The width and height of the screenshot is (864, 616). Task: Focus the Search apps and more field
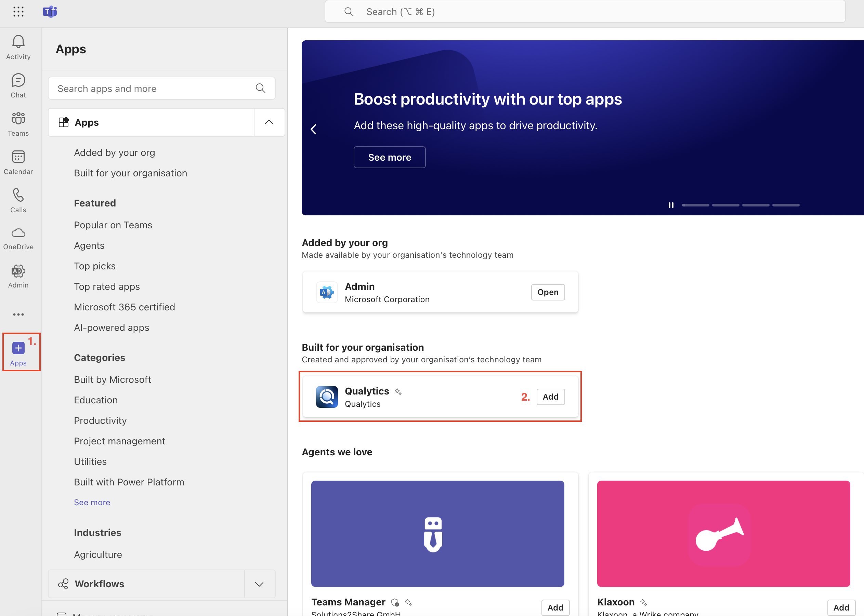pos(162,89)
